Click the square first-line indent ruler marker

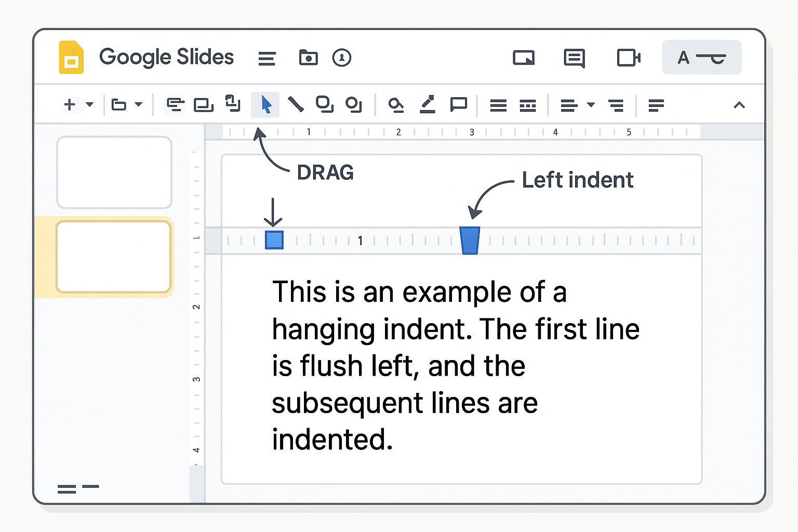[274, 240]
